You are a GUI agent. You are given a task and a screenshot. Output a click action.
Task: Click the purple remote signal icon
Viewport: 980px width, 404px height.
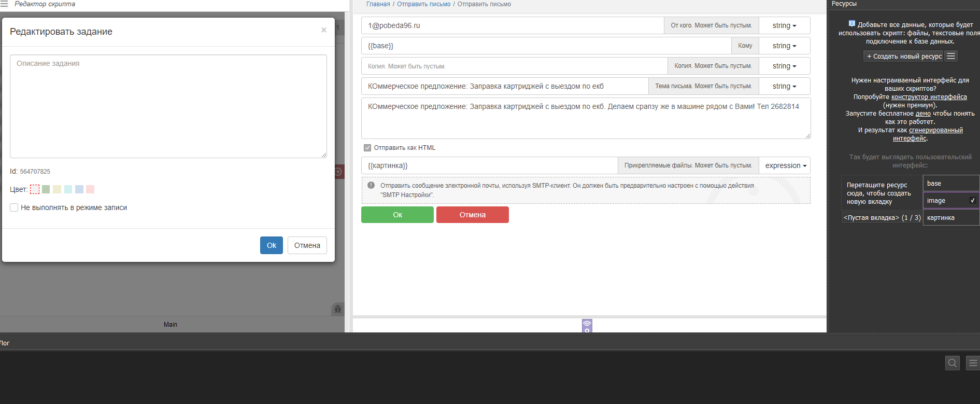point(587,326)
